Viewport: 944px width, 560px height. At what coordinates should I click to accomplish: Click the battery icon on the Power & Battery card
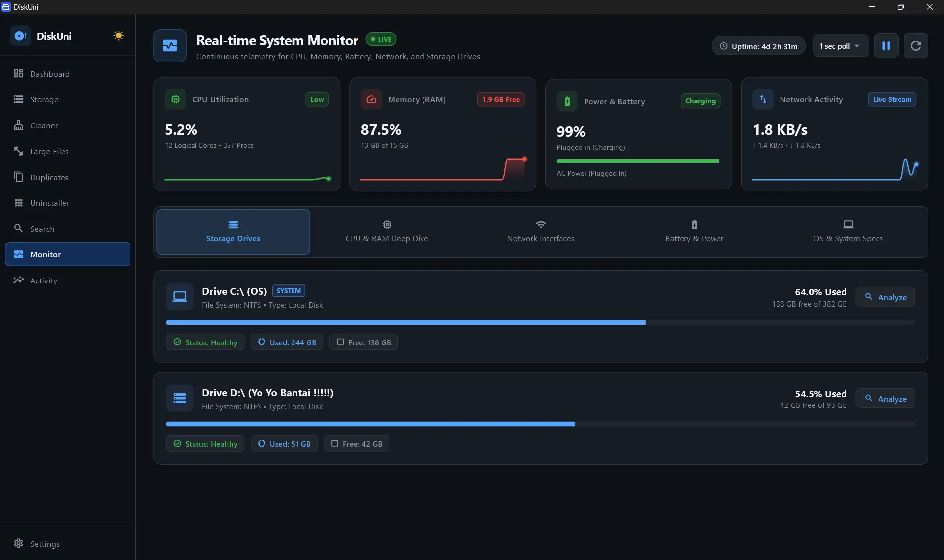(x=567, y=101)
